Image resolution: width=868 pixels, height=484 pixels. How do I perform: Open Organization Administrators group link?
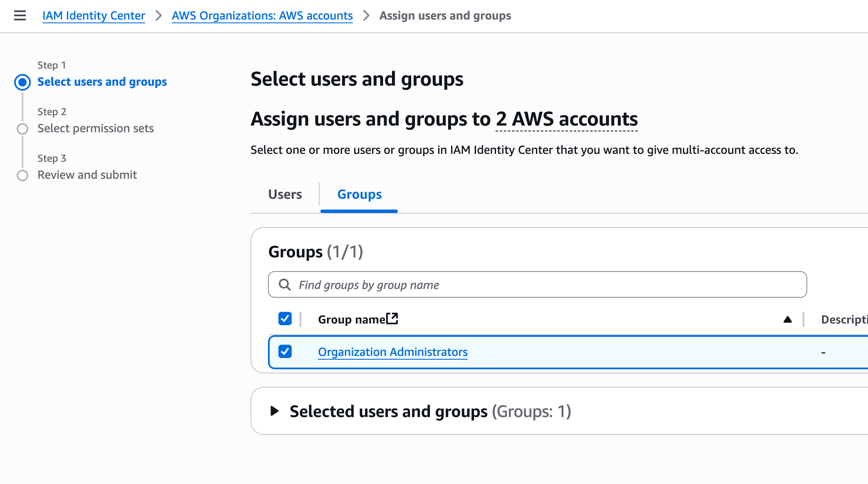point(393,352)
